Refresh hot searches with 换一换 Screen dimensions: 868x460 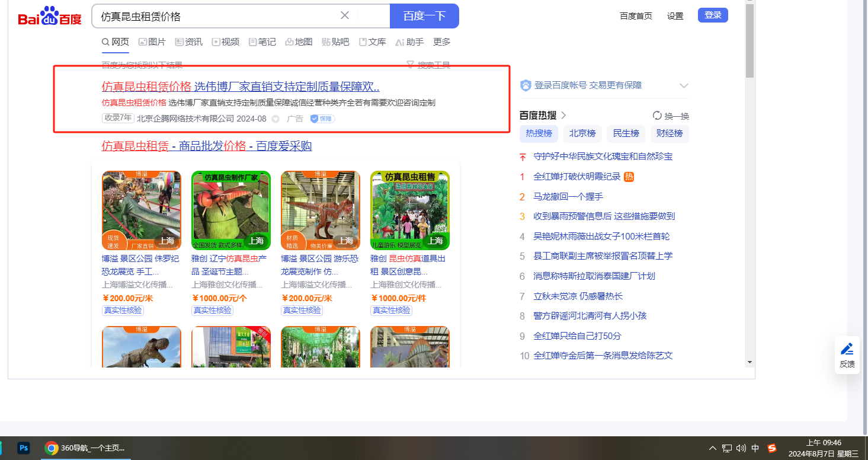[x=671, y=116]
